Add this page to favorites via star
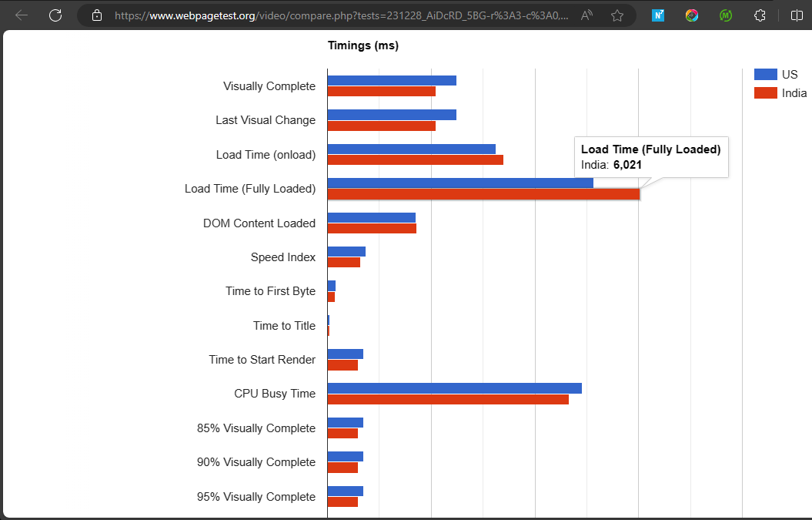812x520 pixels. click(x=617, y=15)
